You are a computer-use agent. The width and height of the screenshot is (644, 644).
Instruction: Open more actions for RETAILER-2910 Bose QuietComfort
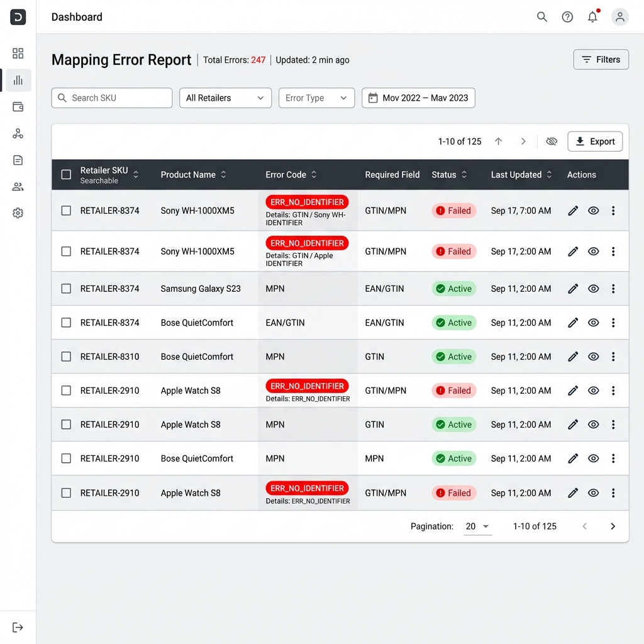[x=613, y=458]
